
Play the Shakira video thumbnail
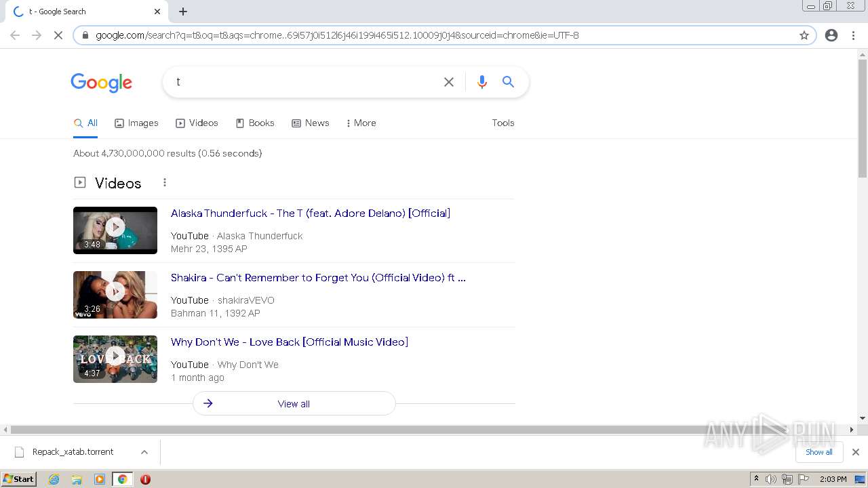[115, 295]
